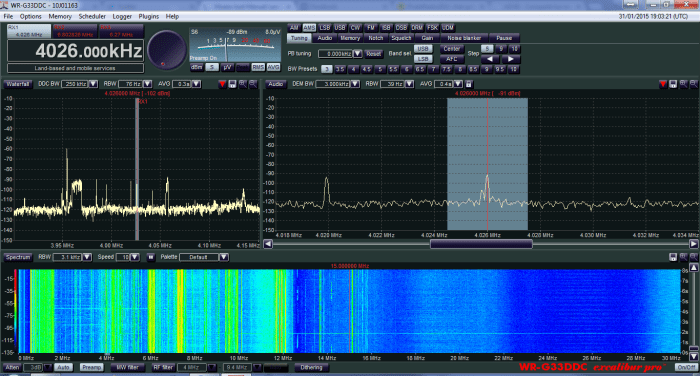The image size is (700, 376).
Task: Zoom out on the waterfall display
Action: click(694, 257)
